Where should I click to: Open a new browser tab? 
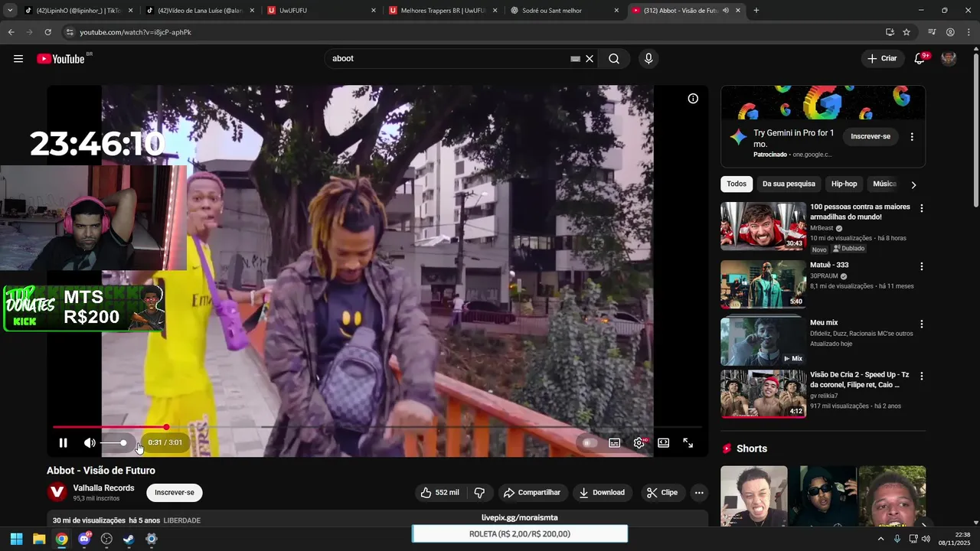point(756,11)
